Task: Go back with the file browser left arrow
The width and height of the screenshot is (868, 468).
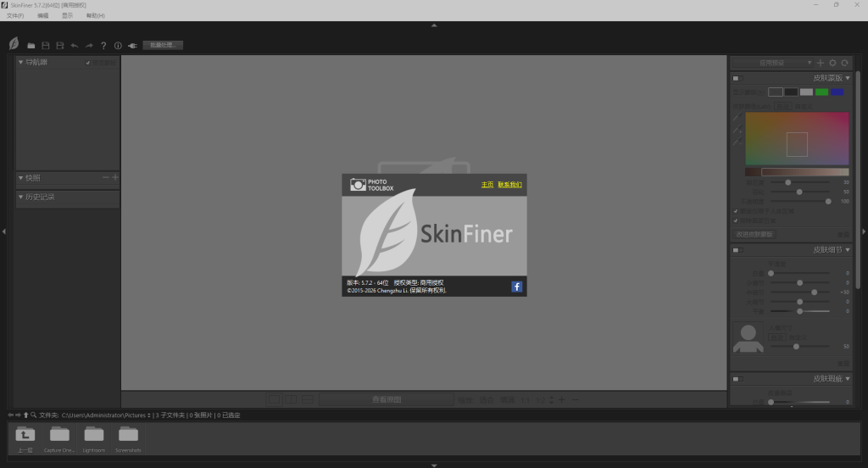Action: [10, 415]
